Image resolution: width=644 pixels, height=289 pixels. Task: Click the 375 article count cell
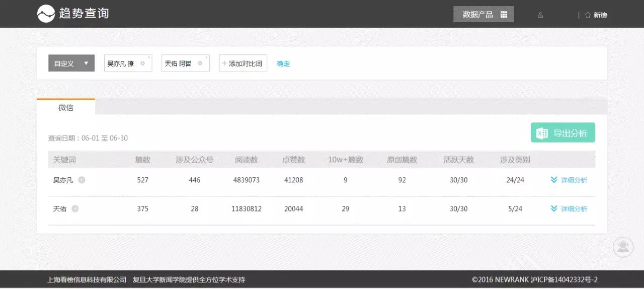[143, 208]
